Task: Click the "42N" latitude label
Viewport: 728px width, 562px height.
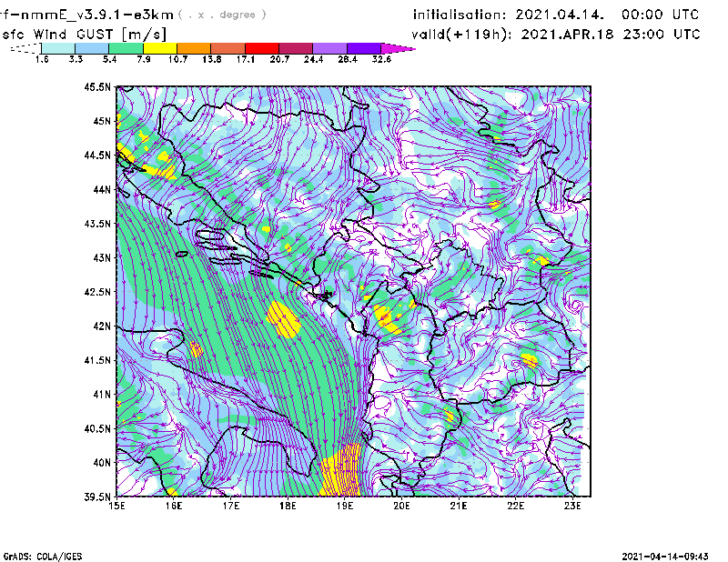Action: pos(102,326)
